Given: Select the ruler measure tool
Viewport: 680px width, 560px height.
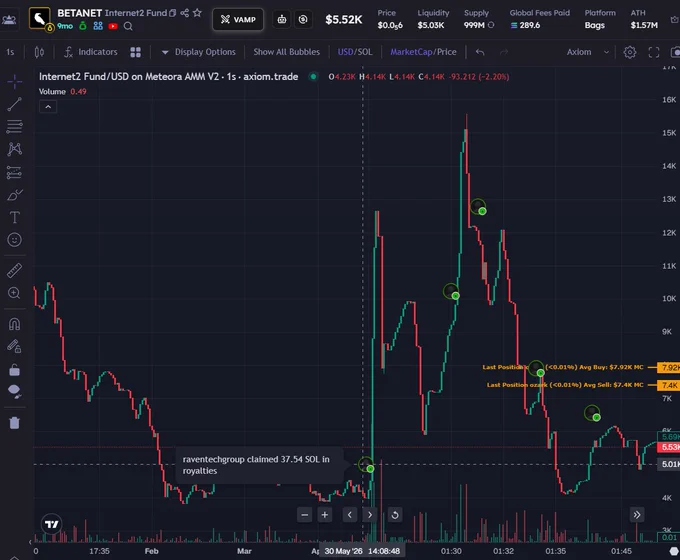Looking at the screenshot, I should (x=14, y=270).
